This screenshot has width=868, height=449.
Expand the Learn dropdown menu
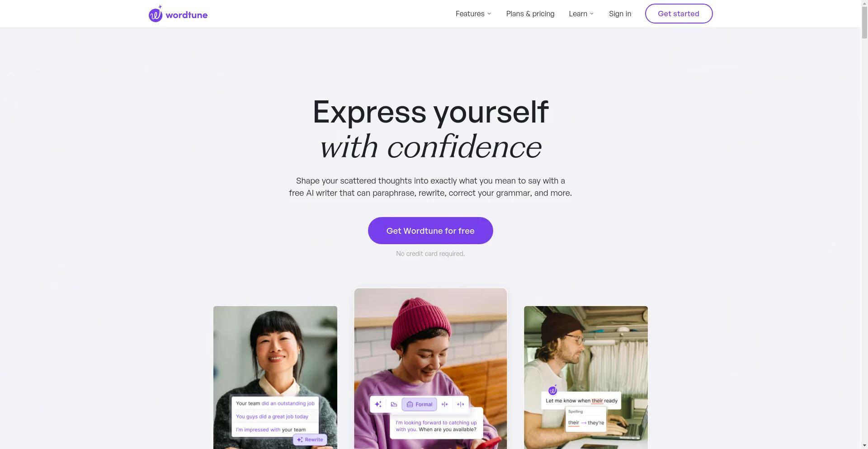pos(581,14)
